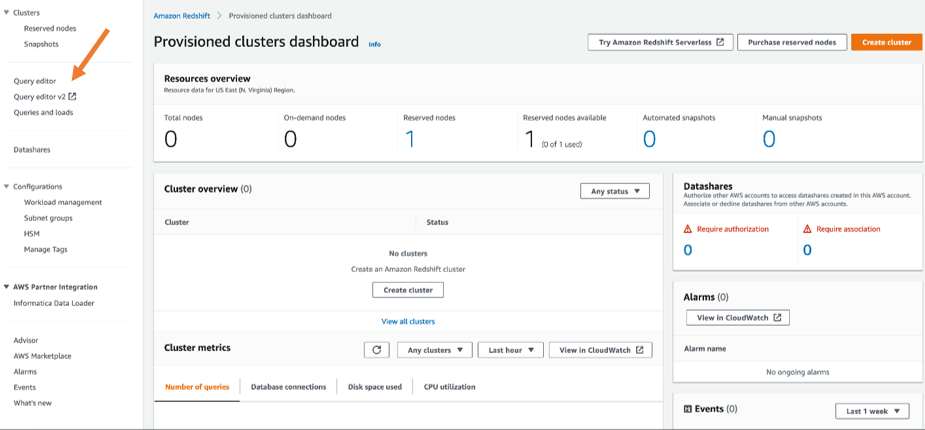925x430 pixels.
Task: Open Datashares in the sidebar
Action: coord(32,150)
